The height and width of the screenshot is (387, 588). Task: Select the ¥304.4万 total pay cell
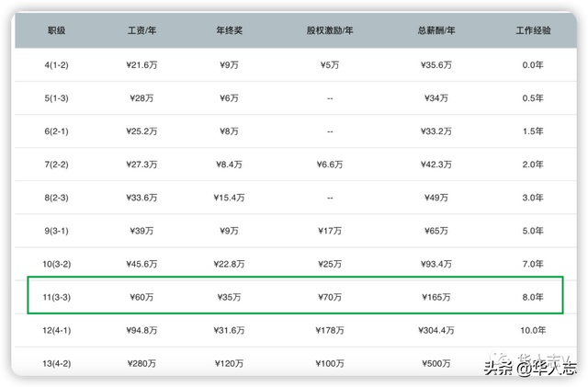436,330
